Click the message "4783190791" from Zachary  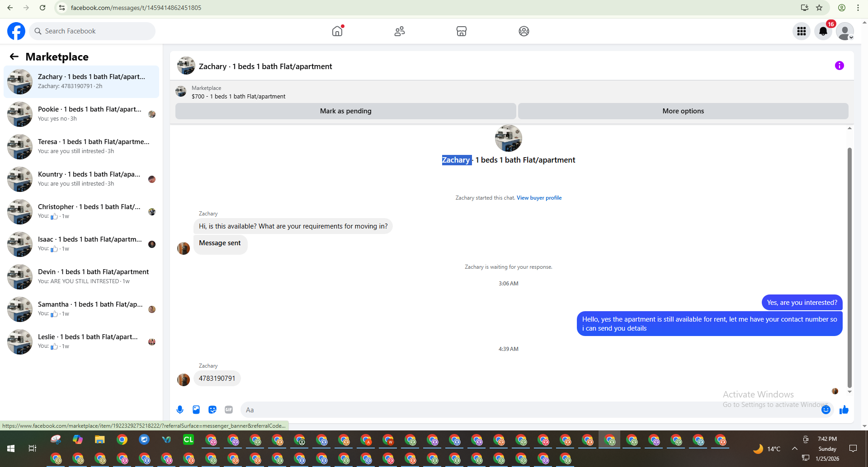tap(217, 378)
